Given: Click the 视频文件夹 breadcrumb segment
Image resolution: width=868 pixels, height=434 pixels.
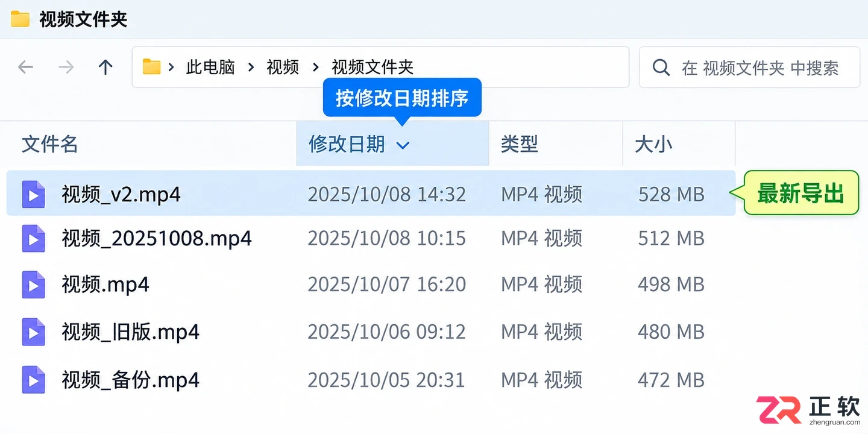Looking at the screenshot, I should click(373, 67).
